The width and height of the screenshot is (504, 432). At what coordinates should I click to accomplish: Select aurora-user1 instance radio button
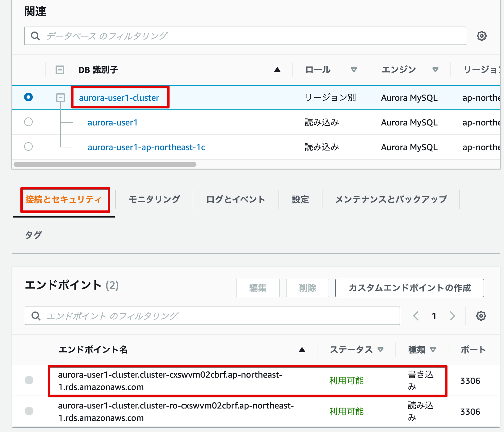coord(28,122)
